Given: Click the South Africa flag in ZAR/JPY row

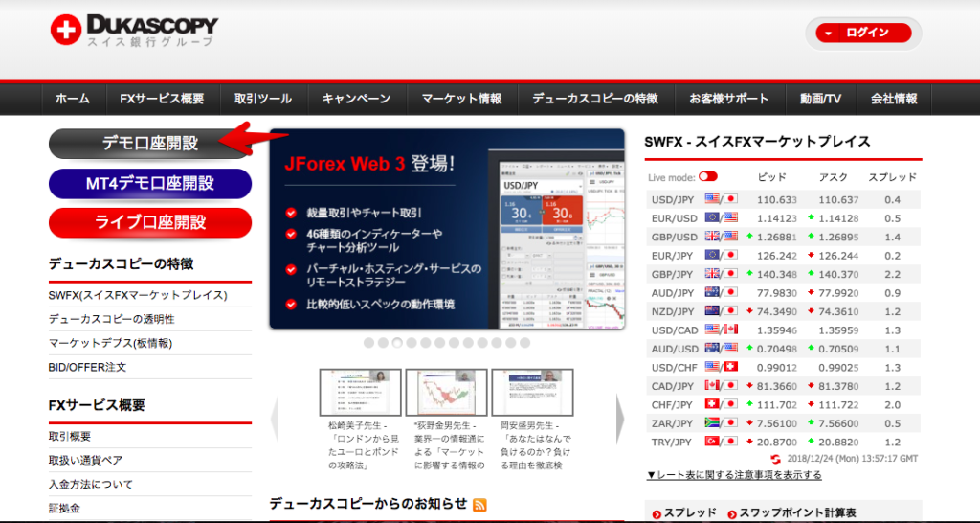Looking at the screenshot, I should click(x=712, y=422).
